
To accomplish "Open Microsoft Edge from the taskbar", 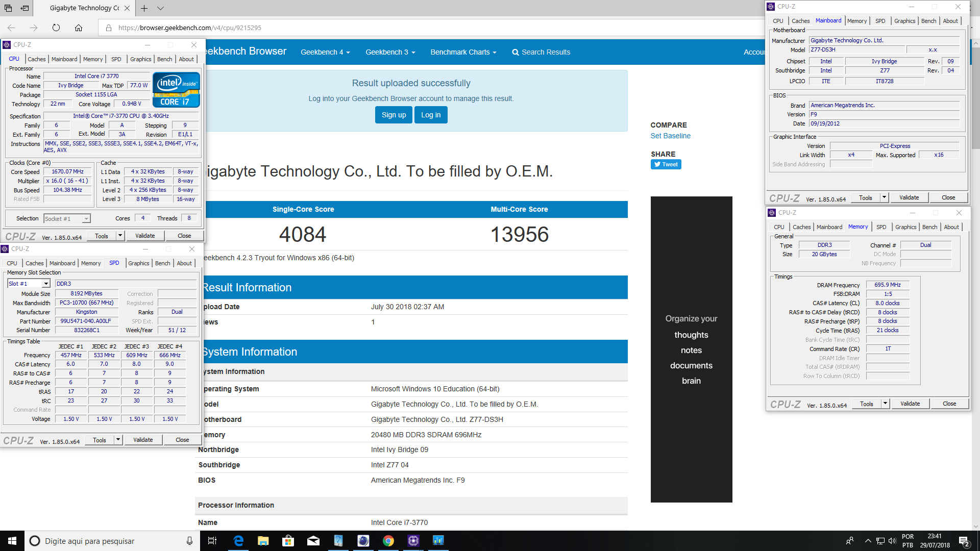I will click(x=238, y=541).
